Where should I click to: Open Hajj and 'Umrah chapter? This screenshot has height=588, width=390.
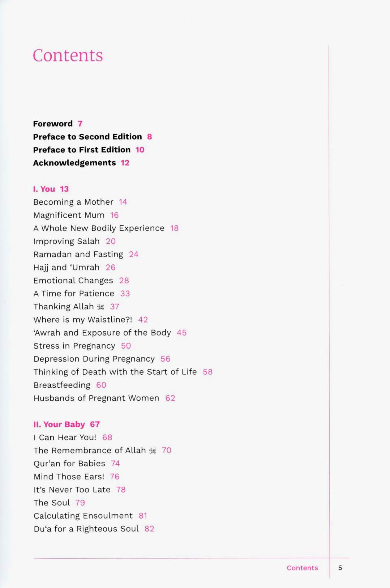[66, 267]
